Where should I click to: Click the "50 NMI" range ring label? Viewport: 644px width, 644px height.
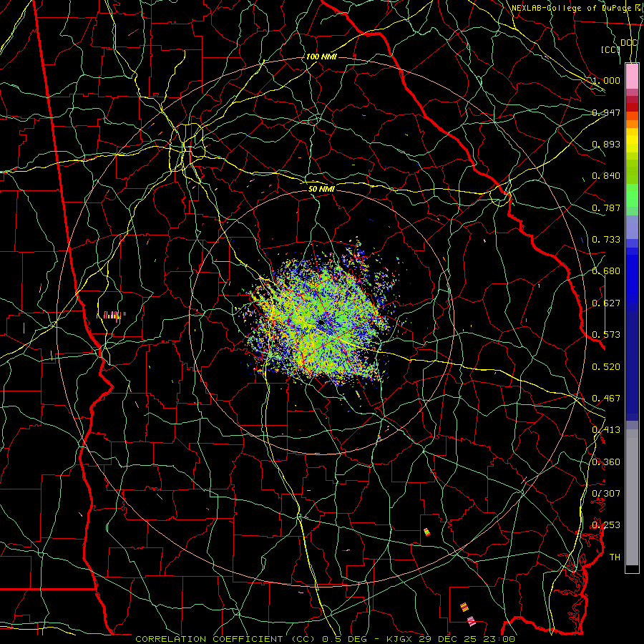click(321, 189)
